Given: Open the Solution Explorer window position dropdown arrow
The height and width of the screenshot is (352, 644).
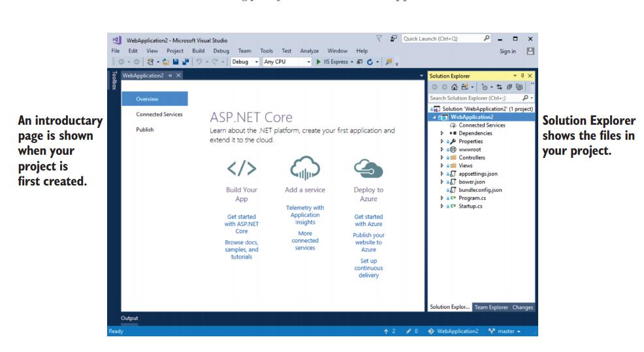Looking at the screenshot, I should (x=515, y=76).
